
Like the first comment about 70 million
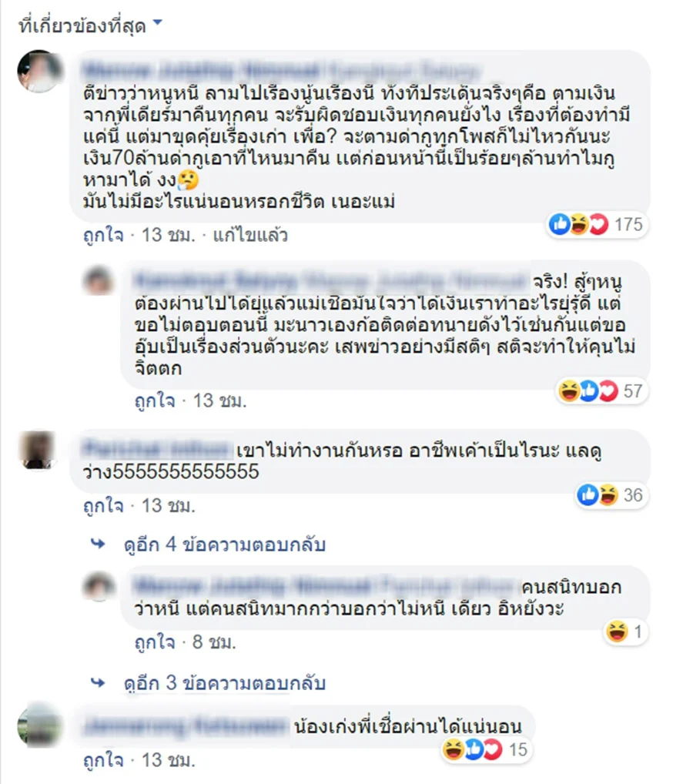pyautogui.click(x=103, y=235)
